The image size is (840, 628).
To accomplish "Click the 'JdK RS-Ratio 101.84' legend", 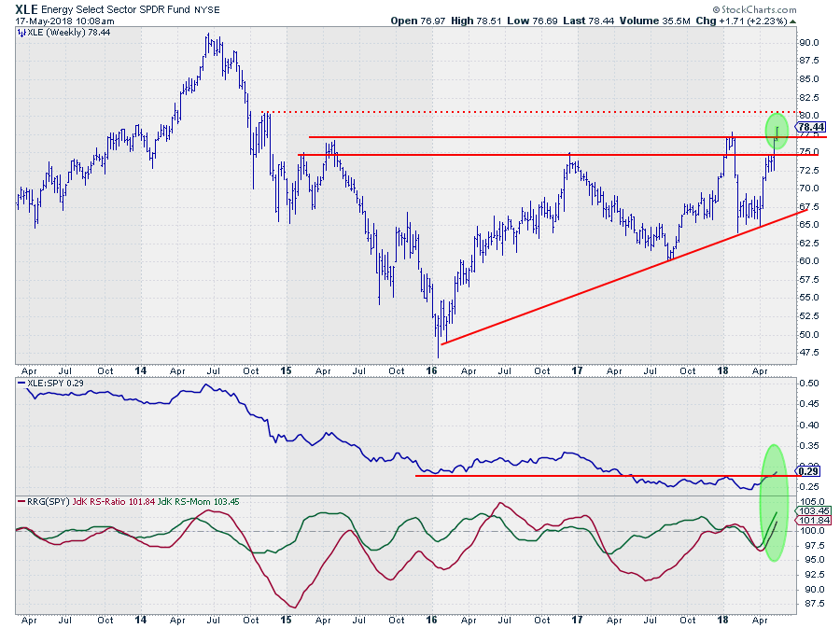I will tap(114, 502).
